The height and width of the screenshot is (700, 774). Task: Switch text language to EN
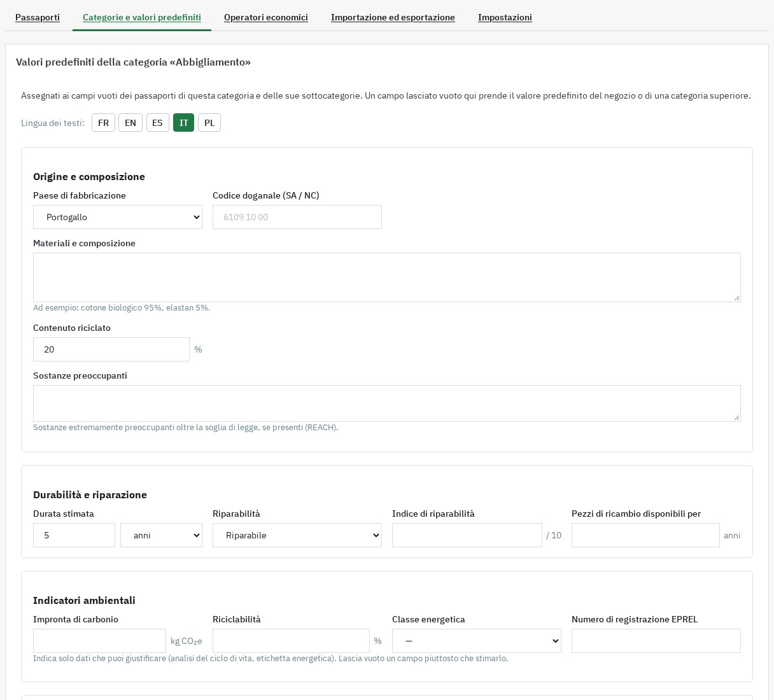[x=130, y=123]
